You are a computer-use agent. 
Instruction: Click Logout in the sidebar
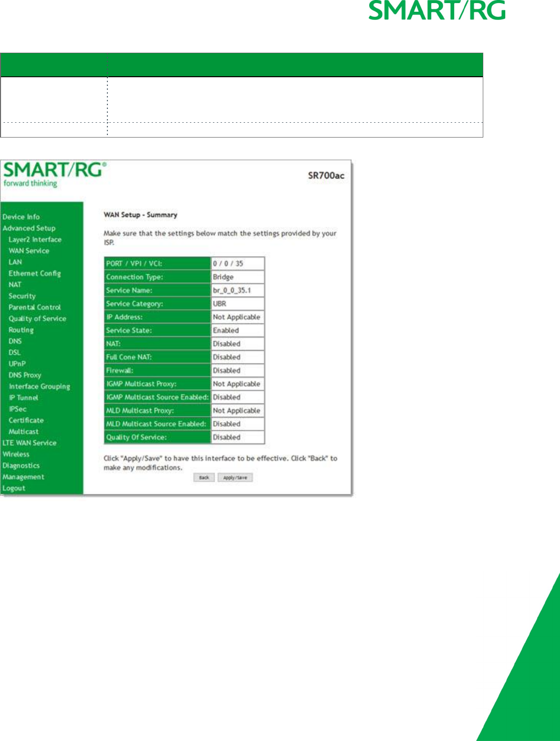[14, 488]
